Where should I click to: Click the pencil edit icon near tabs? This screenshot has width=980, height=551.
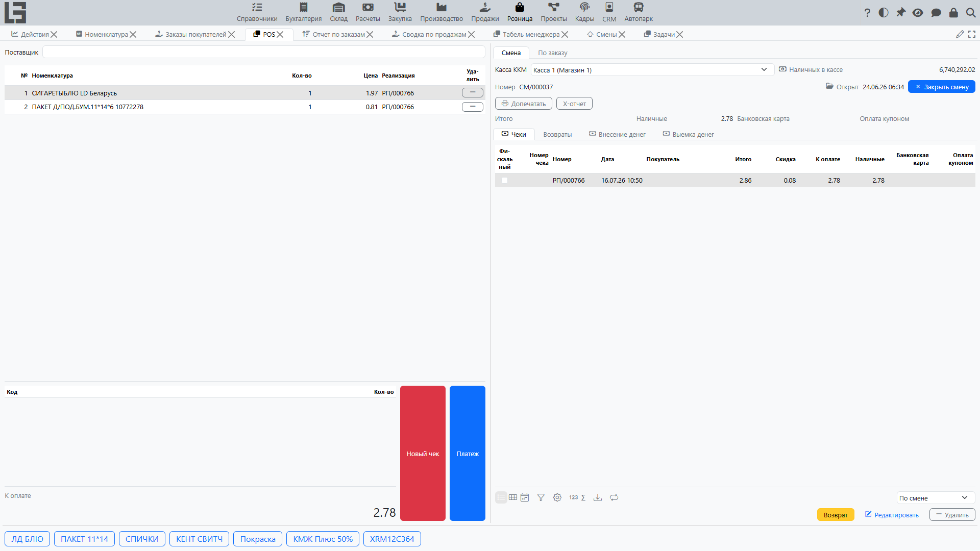point(960,34)
